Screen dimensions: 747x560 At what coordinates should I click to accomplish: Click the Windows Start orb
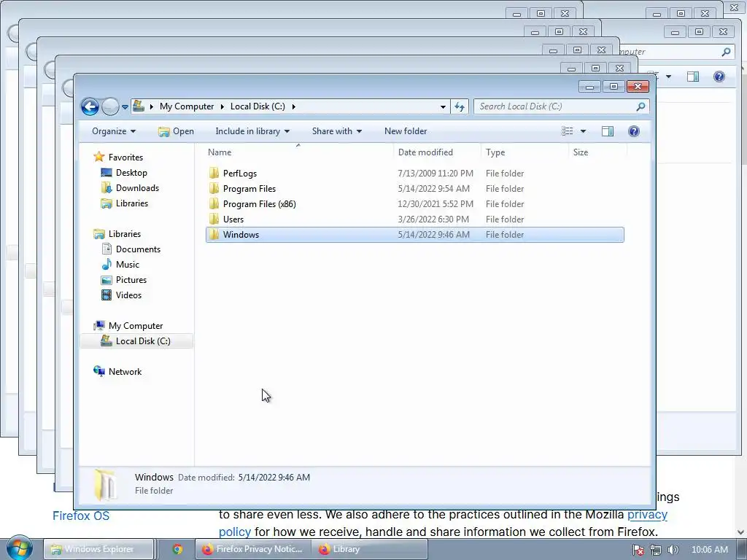[x=20, y=548]
